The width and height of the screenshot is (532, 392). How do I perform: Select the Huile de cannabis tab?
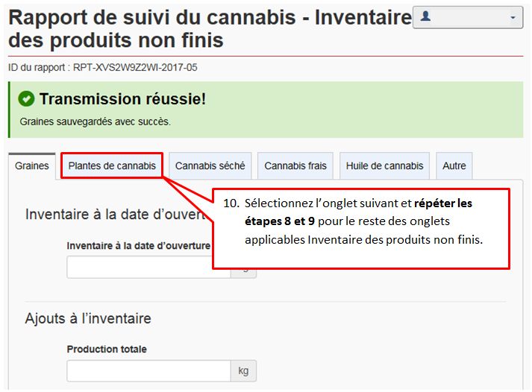click(x=384, y=166)
